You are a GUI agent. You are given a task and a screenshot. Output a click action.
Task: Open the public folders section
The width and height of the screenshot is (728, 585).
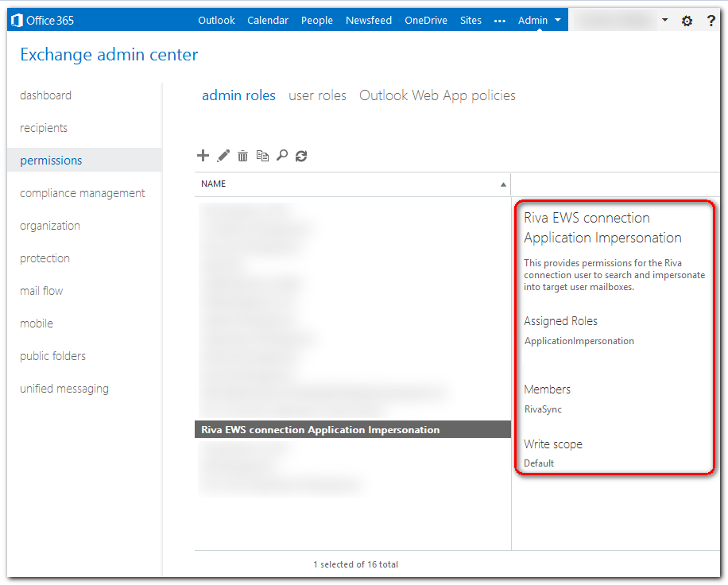[53, 355]
